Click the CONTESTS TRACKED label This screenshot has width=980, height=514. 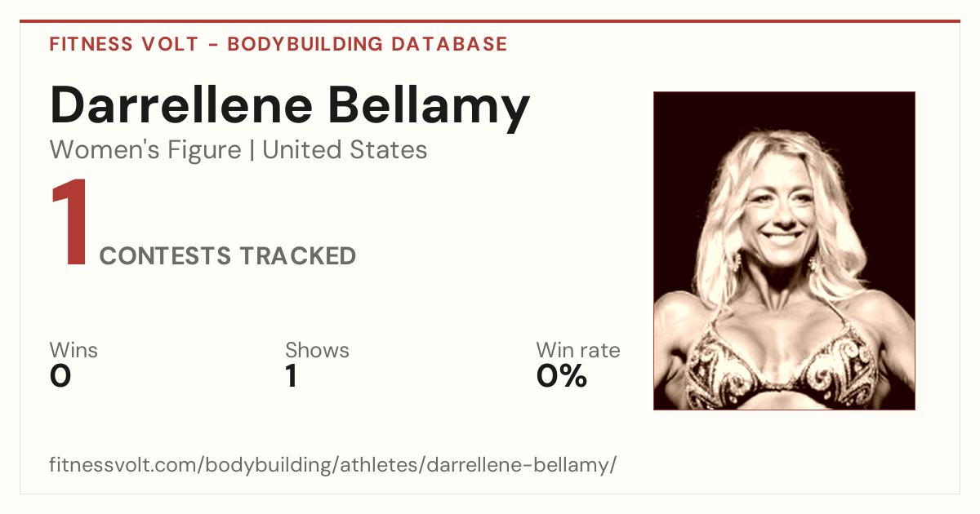(228, 256)
